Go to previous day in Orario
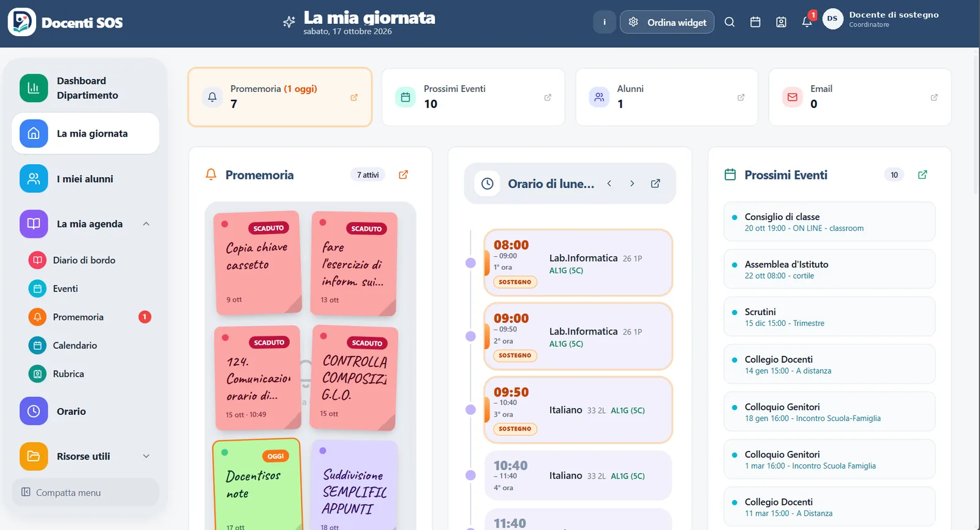 pos(609,183)
